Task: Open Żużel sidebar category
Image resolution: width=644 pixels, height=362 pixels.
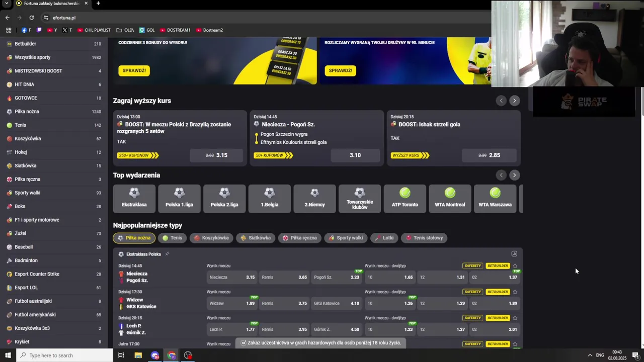Action: (x=54, y=233)
